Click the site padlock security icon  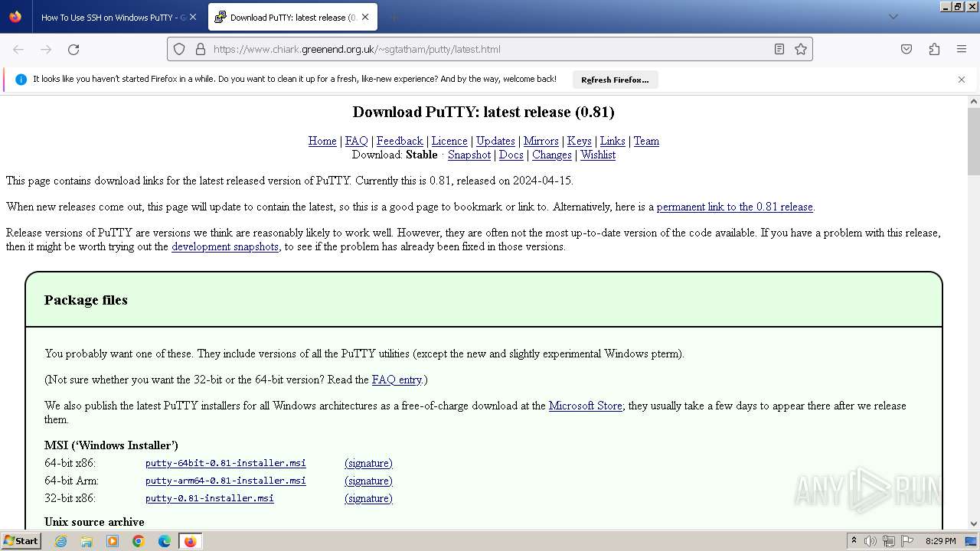[201, 49]
